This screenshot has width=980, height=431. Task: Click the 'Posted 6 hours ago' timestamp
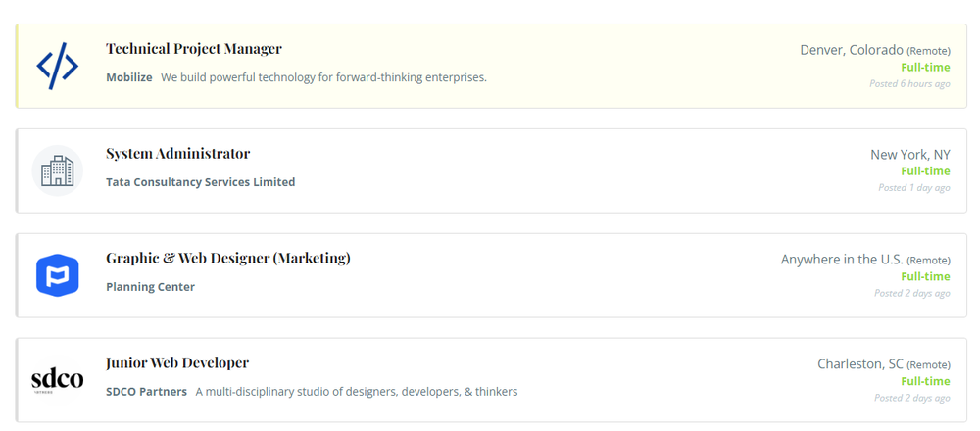coord(909,84)
